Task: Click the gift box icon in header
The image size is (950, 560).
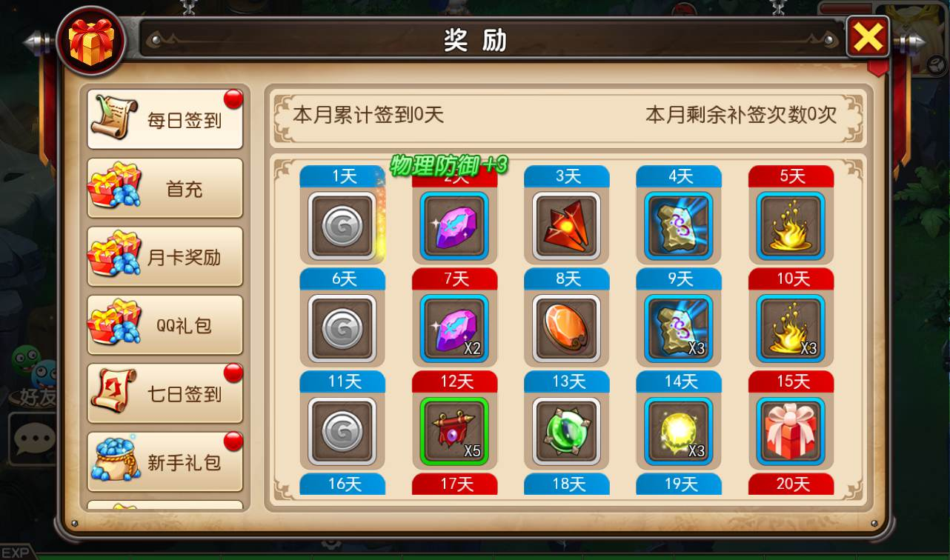Action: tap(90, 41)
